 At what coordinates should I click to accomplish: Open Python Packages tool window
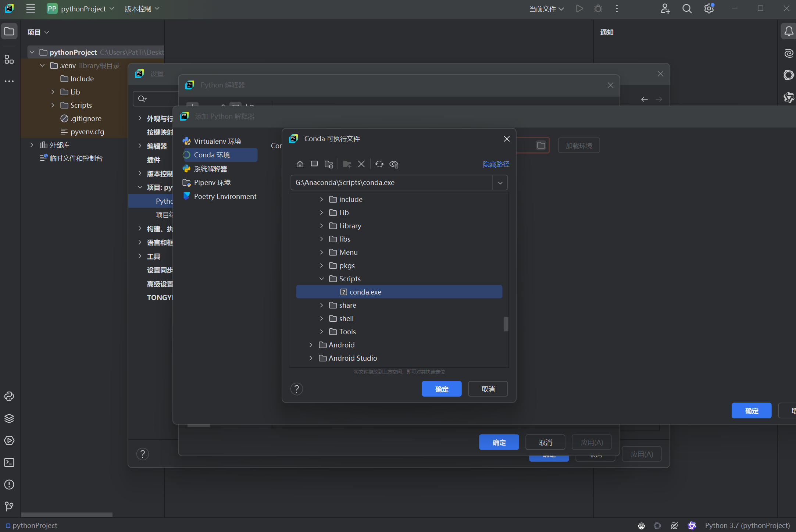(x=9, y=418)
